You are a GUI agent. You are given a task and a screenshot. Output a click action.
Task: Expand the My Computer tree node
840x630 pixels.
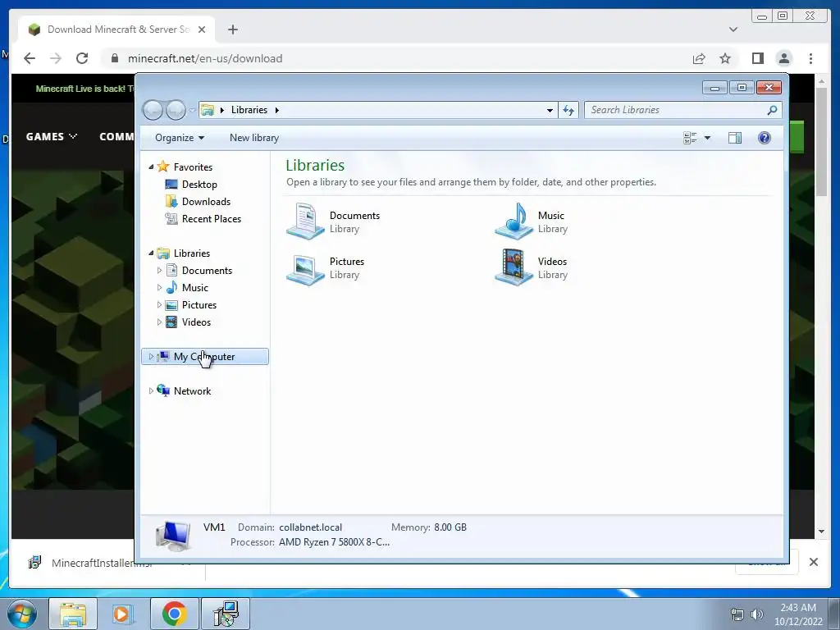click(151, 356)
